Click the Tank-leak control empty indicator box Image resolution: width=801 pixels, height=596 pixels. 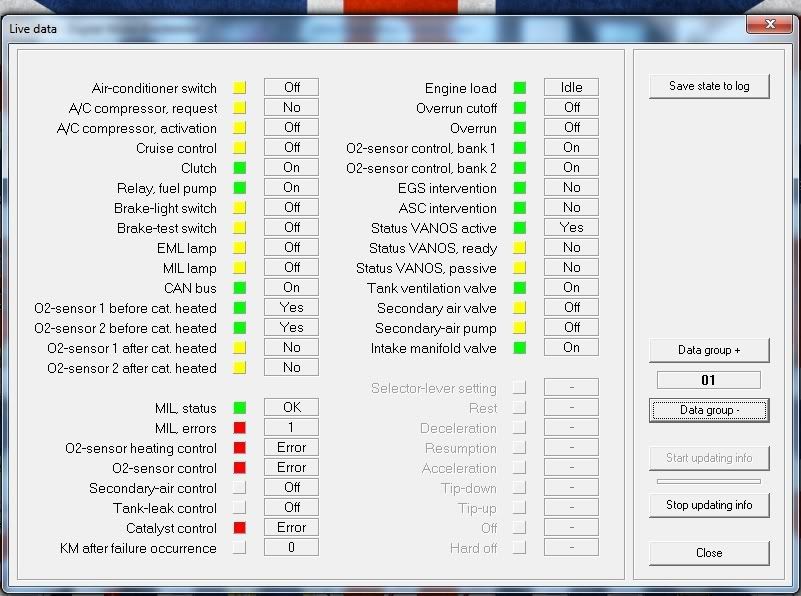click(240, 508)
